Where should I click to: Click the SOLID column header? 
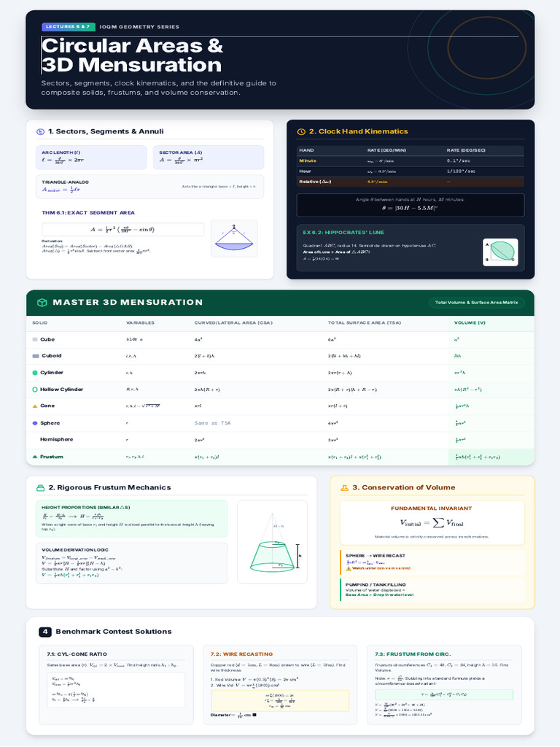click(x=39, y=322)
